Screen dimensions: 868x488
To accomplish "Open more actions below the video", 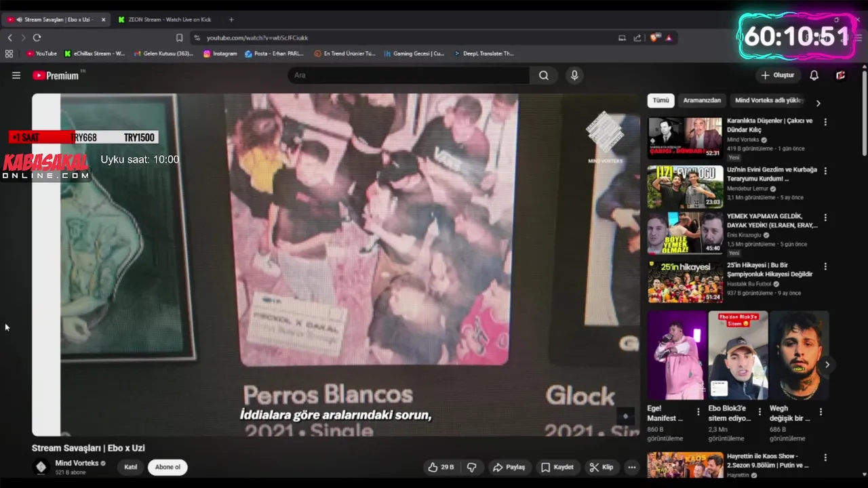I will (x=632, y=467).
